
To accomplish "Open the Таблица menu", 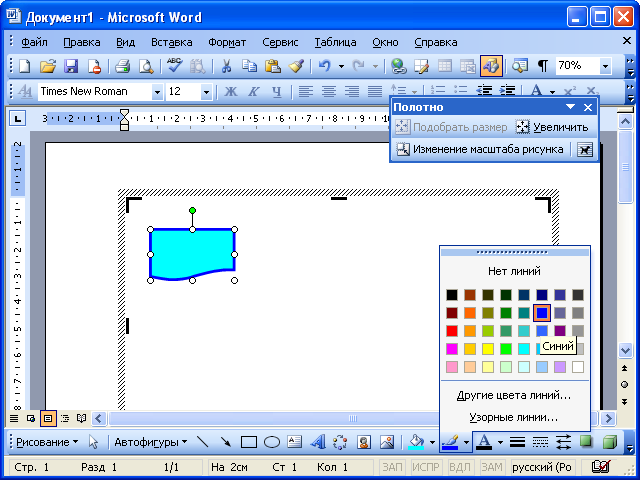I will 335,42.
